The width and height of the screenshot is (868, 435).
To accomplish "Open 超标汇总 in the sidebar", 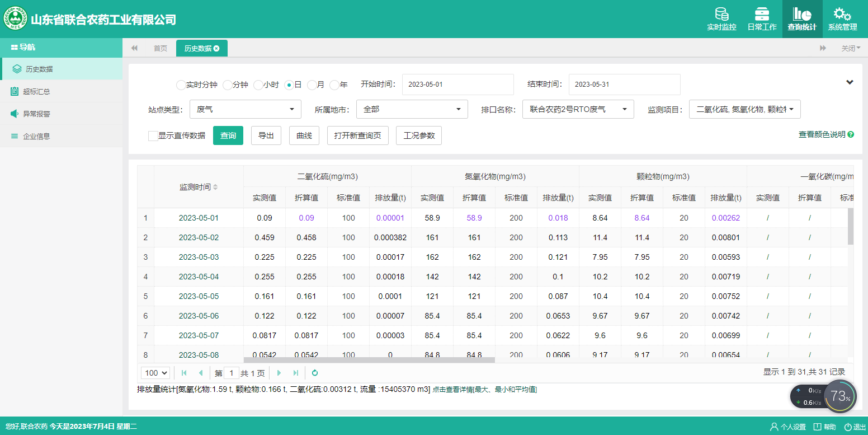I will click(x=61, y=91).
